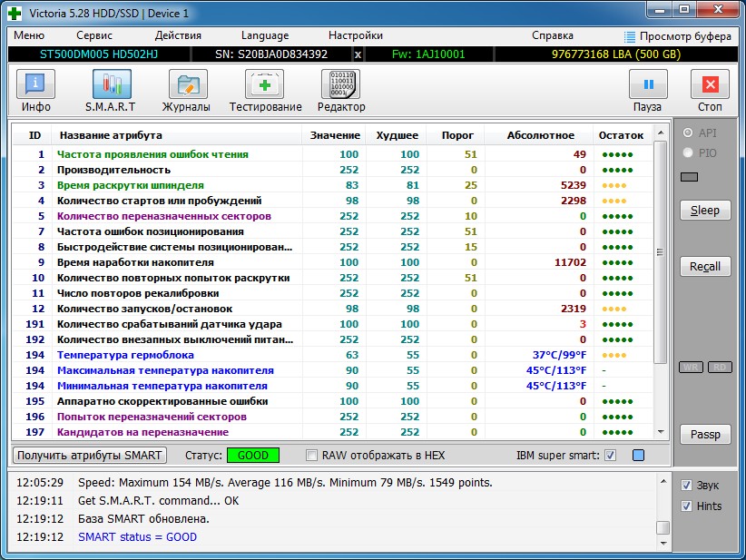Open the Редактор hex editor
Image resolution: width=746 pixels, height=560 pixels.
[x=341, y=90]
